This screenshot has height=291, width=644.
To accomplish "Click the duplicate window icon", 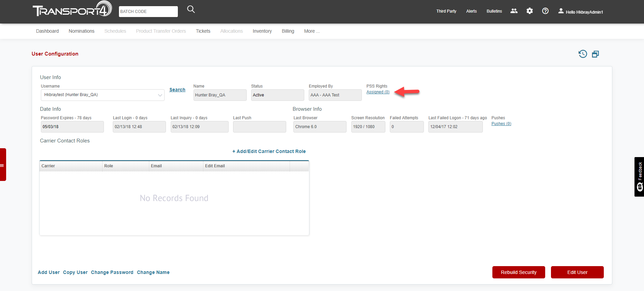I will coord(595,54).
